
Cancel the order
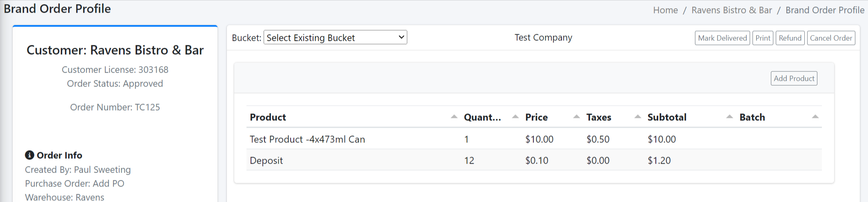[x=830, y=38]
